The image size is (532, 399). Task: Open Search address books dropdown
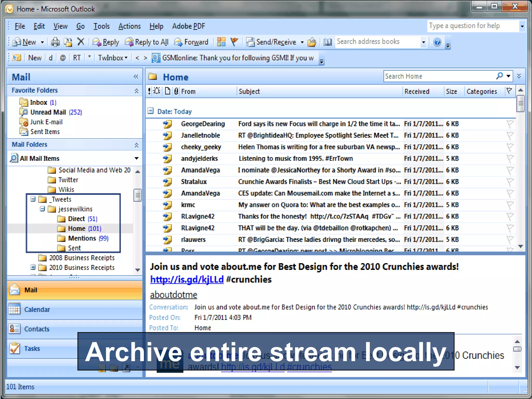423,42
